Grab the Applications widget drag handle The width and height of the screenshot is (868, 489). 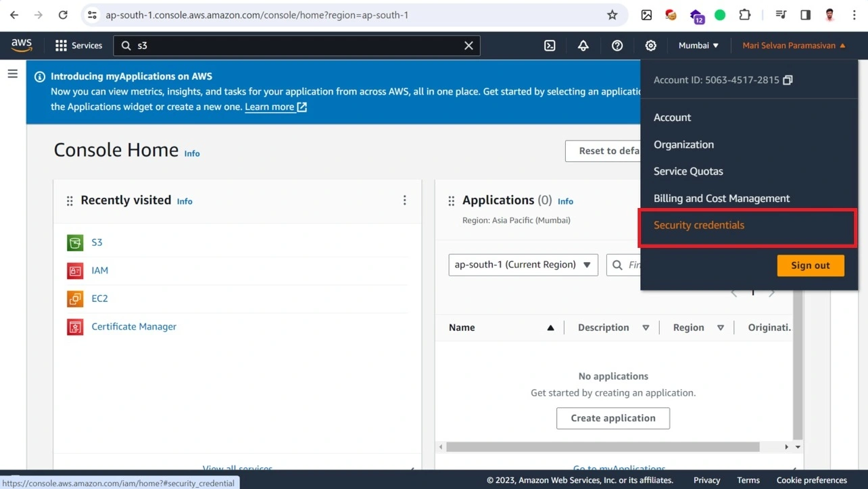[452, 201]
